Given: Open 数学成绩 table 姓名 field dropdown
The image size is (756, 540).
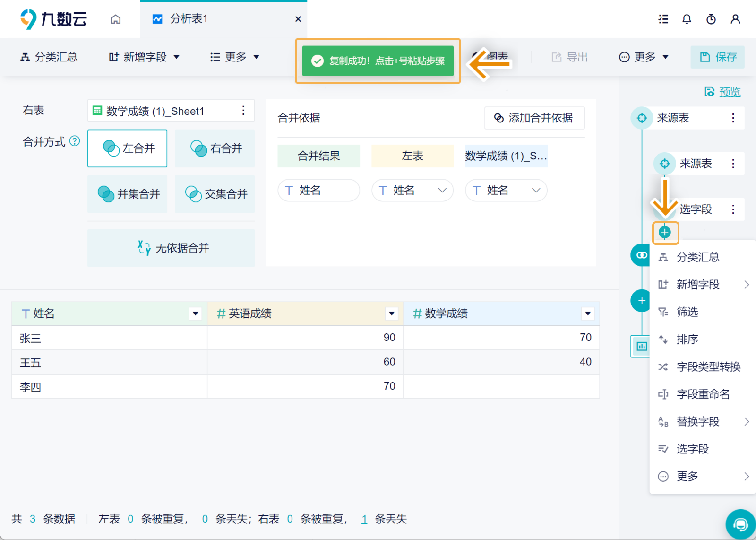Looking at the screenshot, I should (506, 190).
